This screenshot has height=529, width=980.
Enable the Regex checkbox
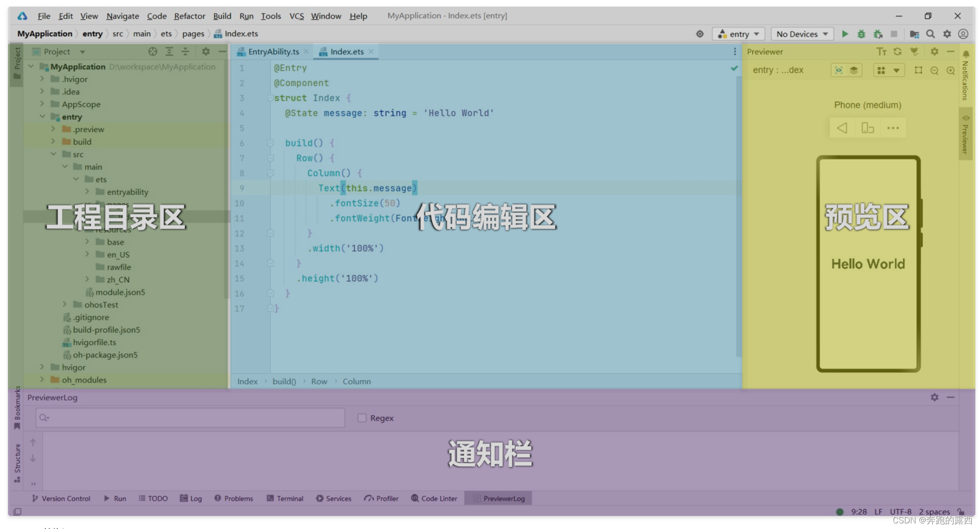(x=362, y=418)
